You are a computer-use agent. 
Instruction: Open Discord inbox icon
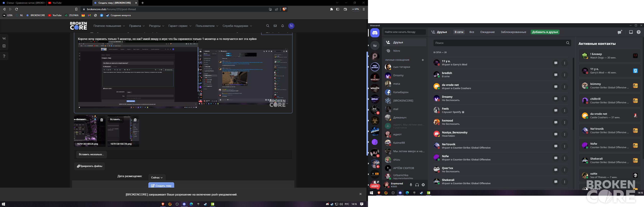pos(631,32)
